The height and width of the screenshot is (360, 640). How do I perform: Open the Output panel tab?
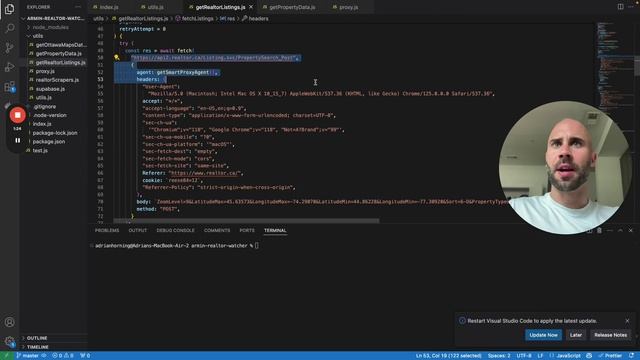pyautogui.click(x=138, y=231)
